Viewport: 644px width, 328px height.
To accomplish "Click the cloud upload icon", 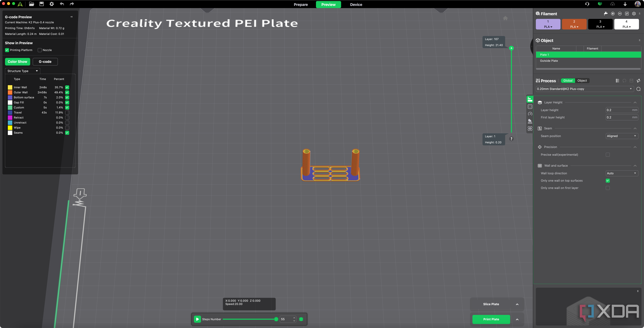I will [x=613, y=4].
